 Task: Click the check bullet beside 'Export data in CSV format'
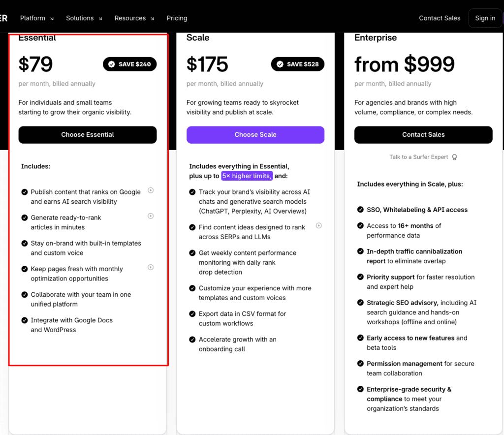pyautogui.click(x=192, y=314)
